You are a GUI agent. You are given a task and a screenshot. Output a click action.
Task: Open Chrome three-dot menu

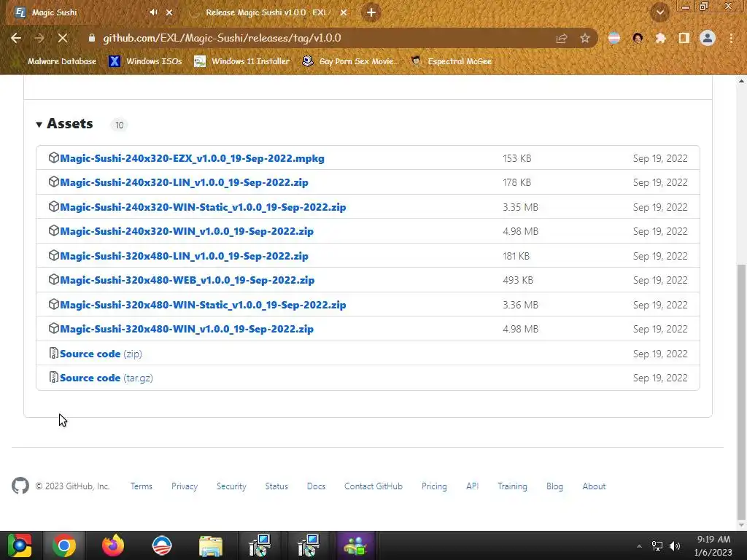(x=731, y=38)
